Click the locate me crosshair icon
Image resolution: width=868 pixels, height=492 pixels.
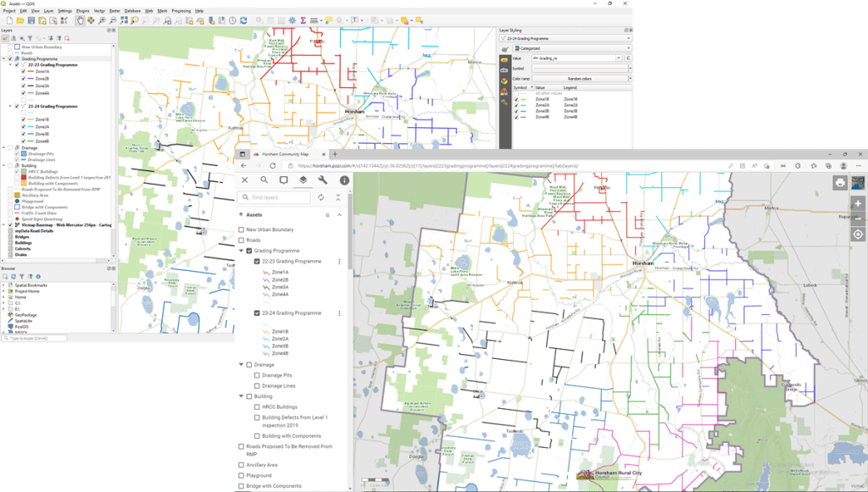tap(858, 235)
